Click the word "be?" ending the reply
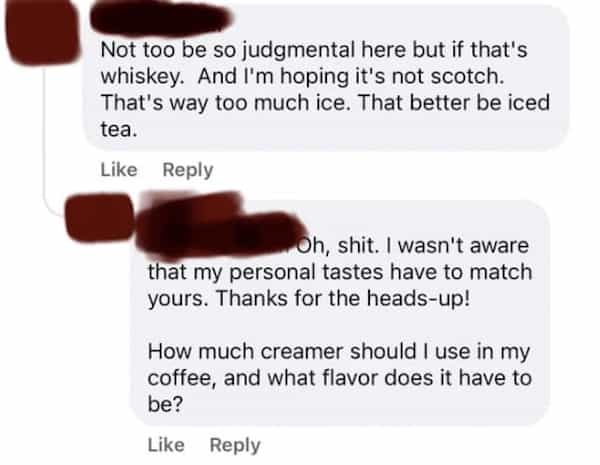The width and height of the screenshot is (600, 465). (x=165, y=404)
